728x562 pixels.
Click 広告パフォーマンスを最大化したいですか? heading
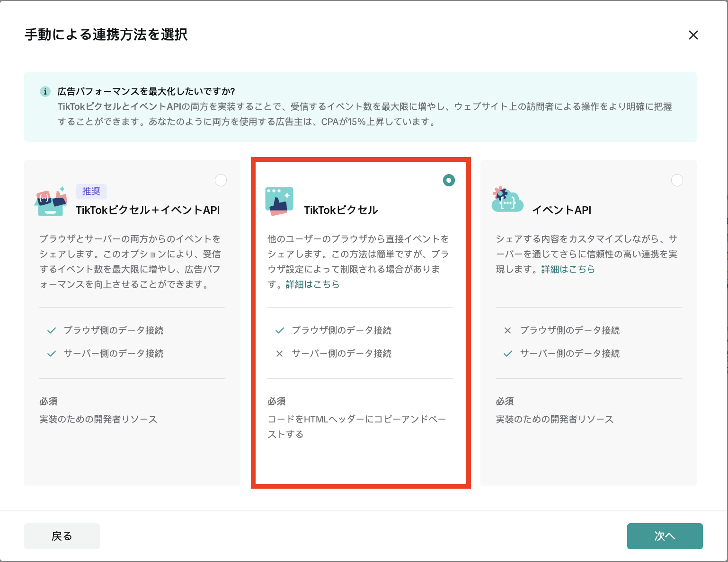[x=146, y=91]
